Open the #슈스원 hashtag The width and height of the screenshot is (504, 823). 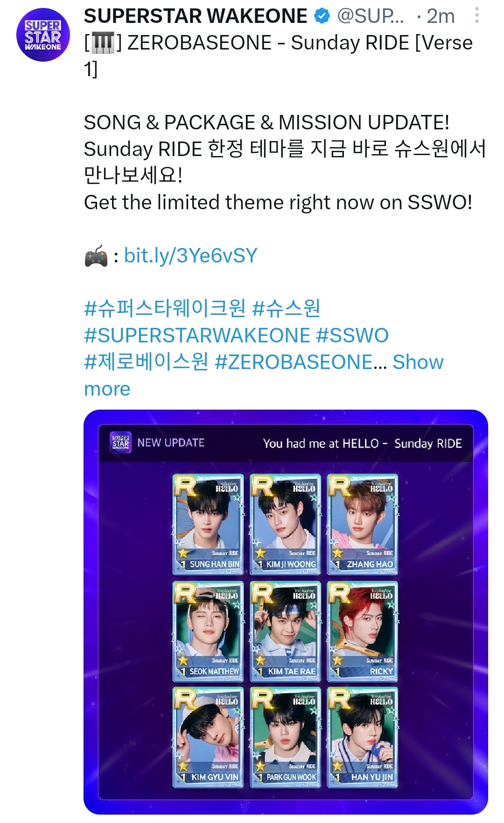click(286, 308)
